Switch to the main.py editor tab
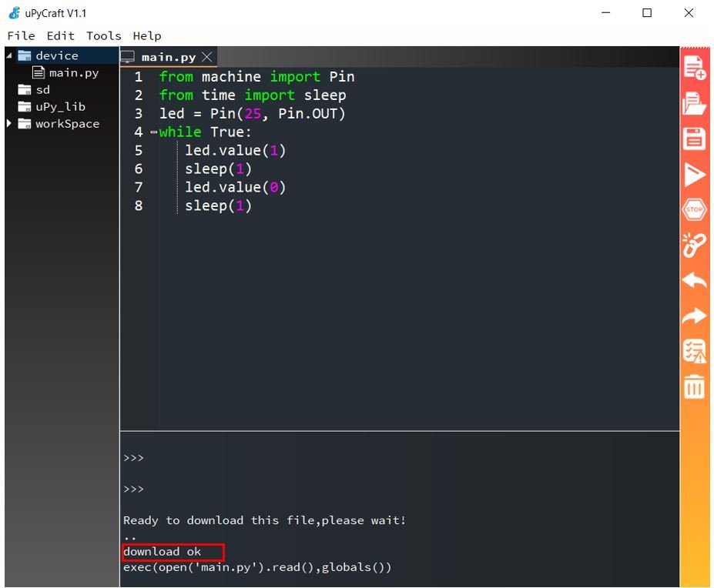This screenshot has height=588, width=714. point(169,58)
